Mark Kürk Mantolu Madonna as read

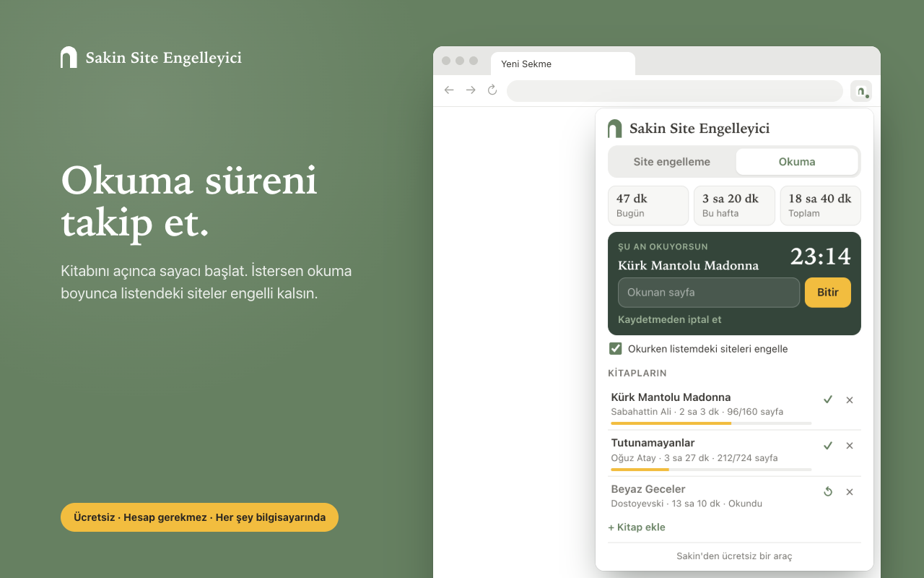pyautogui.click(x=828, y=400)
